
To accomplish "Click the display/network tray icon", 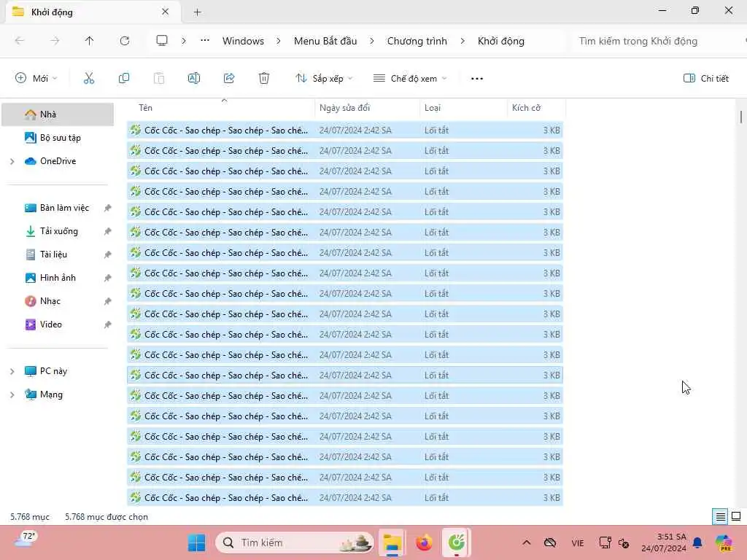I will click(605, 542).
